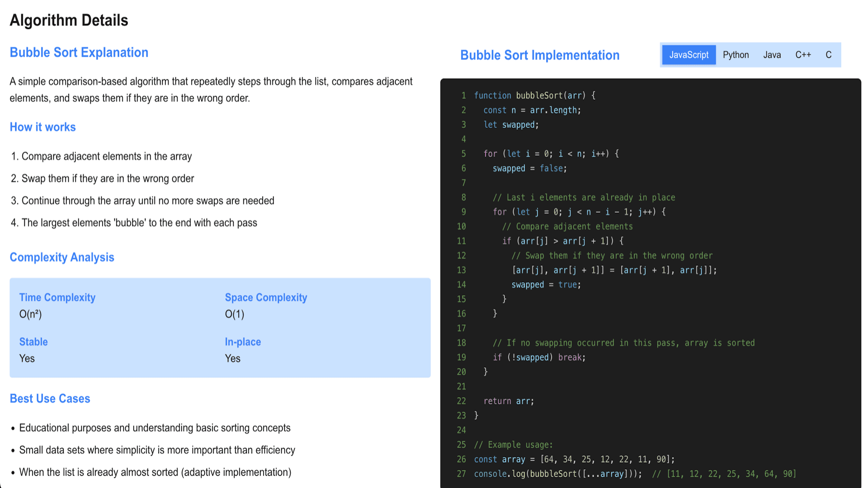
Task: Click the How it works heading
Action: [x=42, y=127]
